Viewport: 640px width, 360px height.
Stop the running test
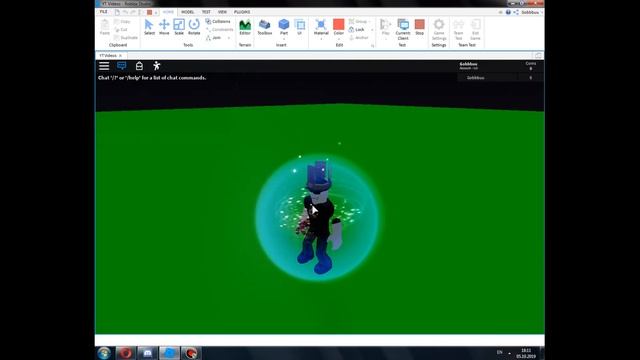point(419,27)
